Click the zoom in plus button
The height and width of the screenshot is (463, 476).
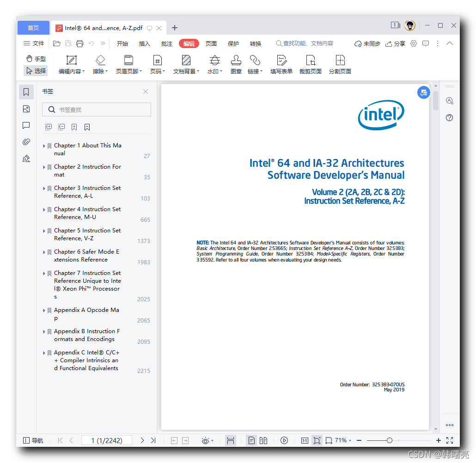[439, 440]
